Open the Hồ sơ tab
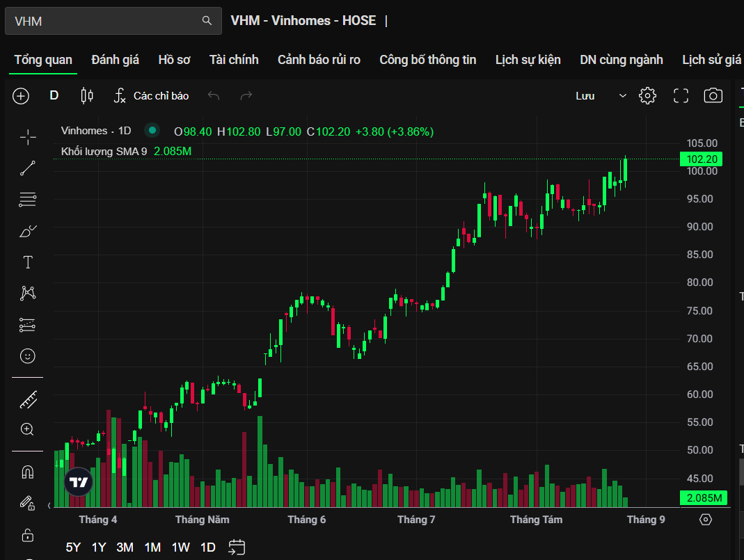Viewport: 744px width, 560px height. [174, 60]
